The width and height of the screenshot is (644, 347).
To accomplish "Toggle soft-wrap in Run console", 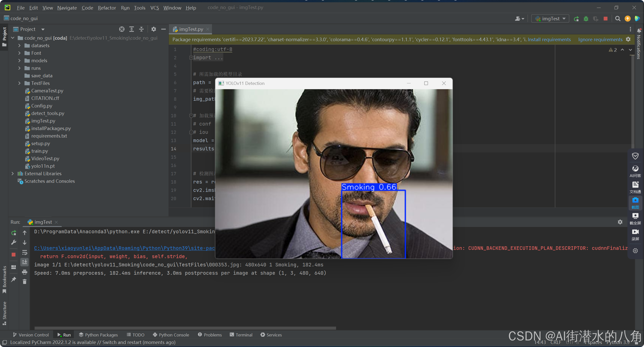I will [x=25, y=252].
